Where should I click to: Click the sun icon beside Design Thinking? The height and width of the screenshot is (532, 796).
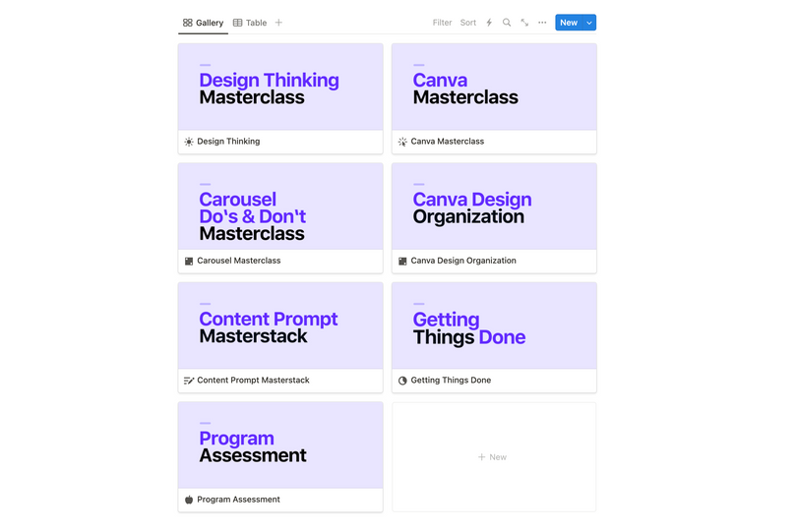click(189, 142)
